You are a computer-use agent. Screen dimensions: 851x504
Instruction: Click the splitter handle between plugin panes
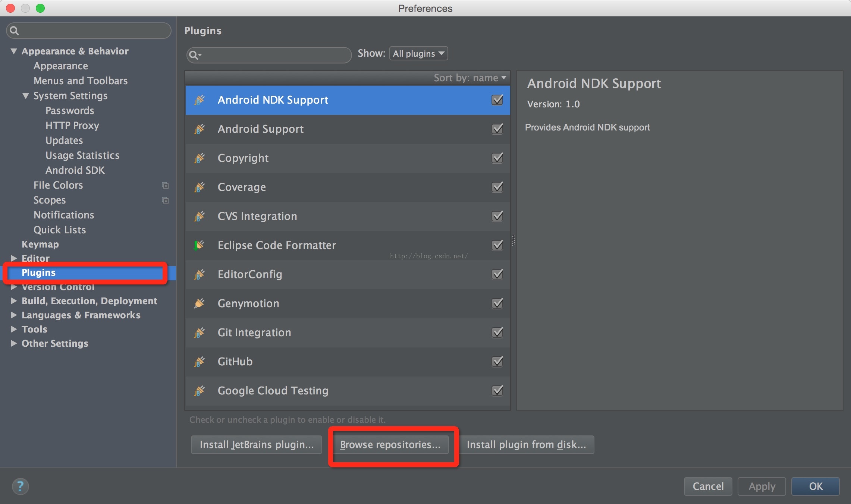pos(514,241)
